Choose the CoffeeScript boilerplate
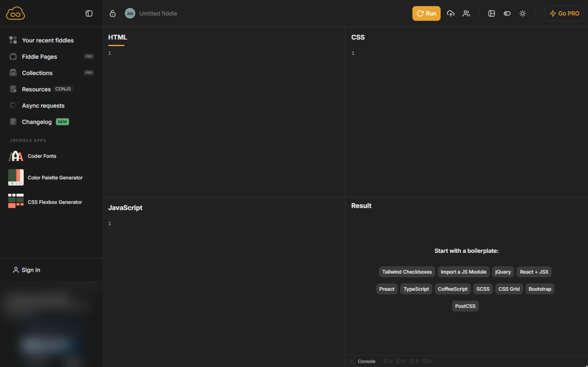Screen dimensions: 588x367 point(453,289)
